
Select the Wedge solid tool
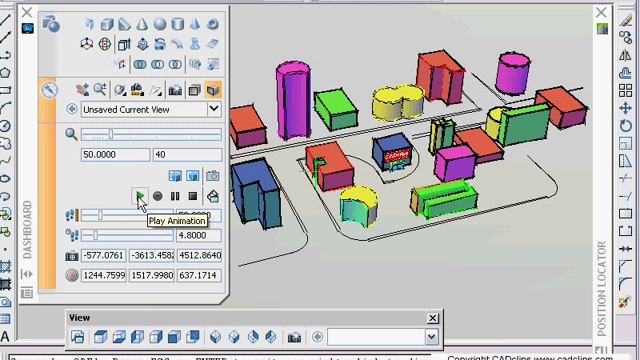point(124,24)
